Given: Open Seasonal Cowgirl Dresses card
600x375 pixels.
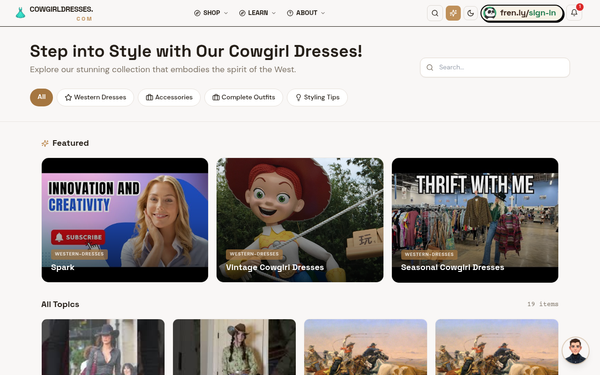Looking at the screenshot, I should click(475, 220).
